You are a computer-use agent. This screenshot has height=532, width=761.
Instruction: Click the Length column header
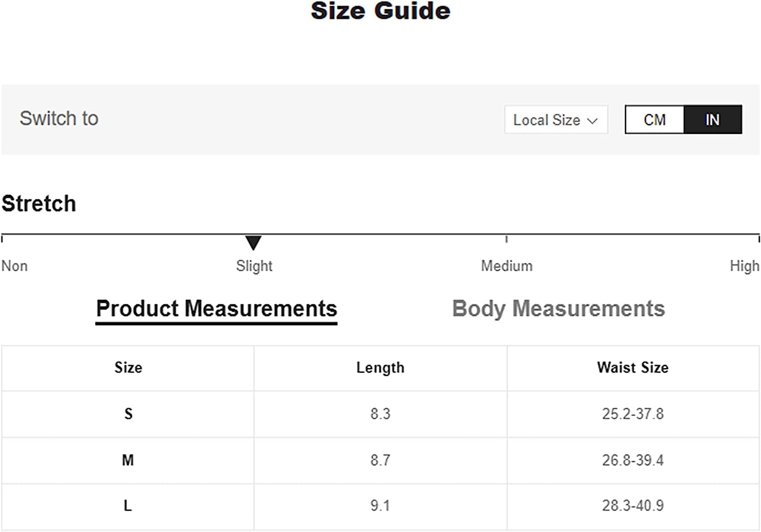pos(380,368)
